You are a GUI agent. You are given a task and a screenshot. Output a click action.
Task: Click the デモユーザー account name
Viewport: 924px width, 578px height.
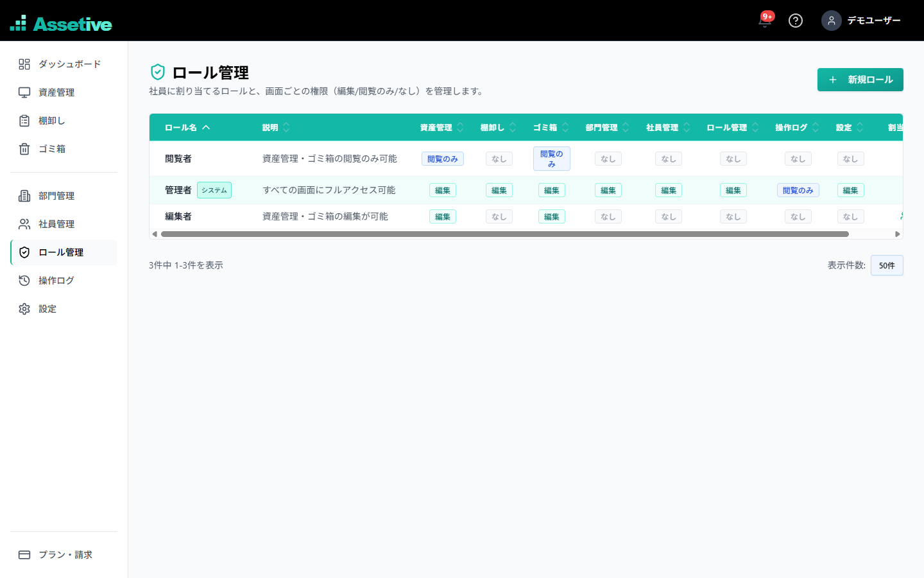click(874, 21)
